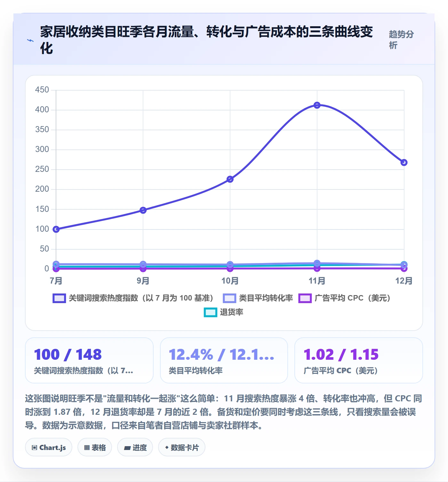
Task: Click the 类目平均转化率 legend label
Action: tap(266, 298)
